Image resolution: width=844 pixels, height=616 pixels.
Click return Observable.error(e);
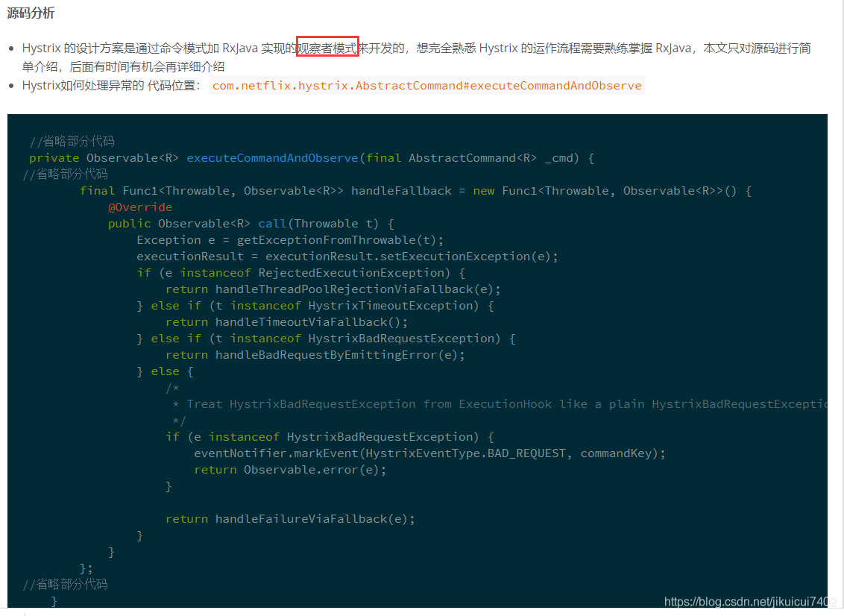coord(290,470)
